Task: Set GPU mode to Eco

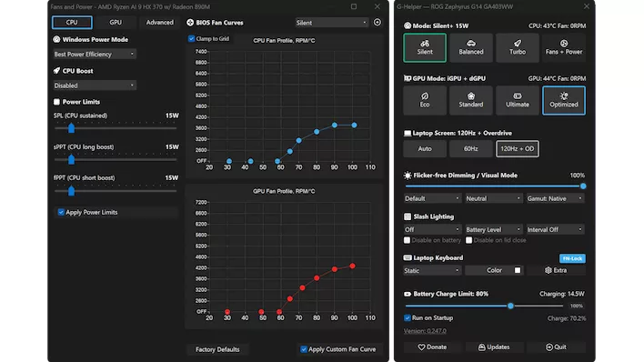Action: [x=425, y=100]
